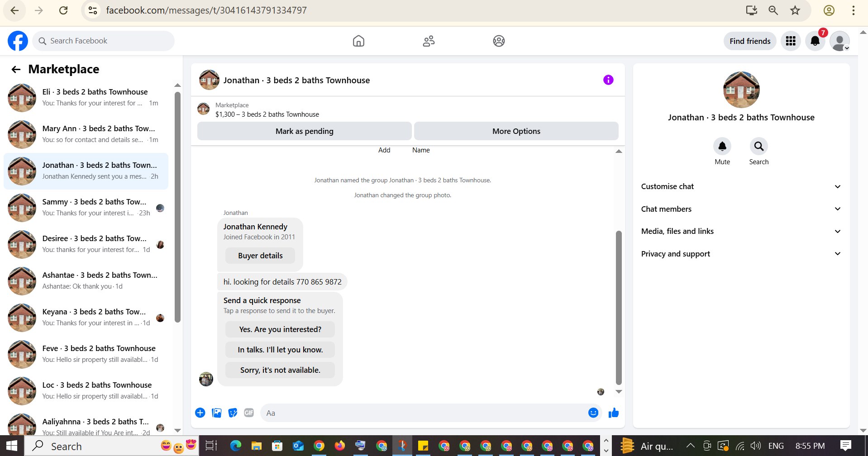Expand the Customise chat section
Viewport: 868px width, 456px height.
[741, 186]
